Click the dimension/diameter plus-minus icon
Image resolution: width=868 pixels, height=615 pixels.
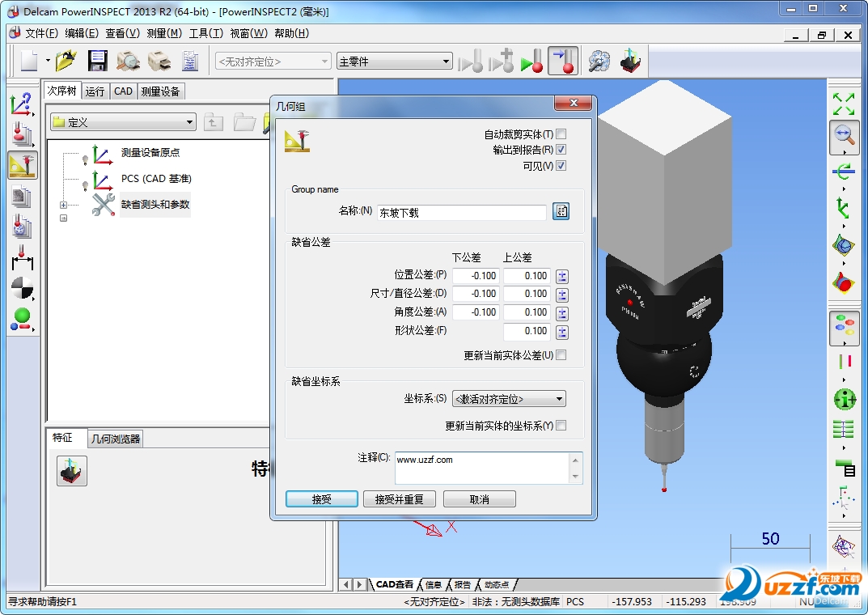click(x=562, y=295)
